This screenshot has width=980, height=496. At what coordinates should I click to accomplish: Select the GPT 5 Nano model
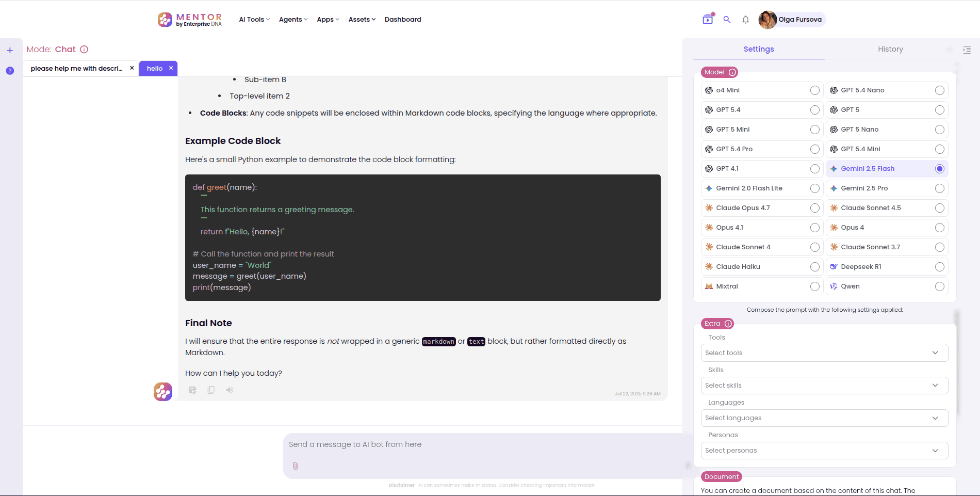point(887,130)
